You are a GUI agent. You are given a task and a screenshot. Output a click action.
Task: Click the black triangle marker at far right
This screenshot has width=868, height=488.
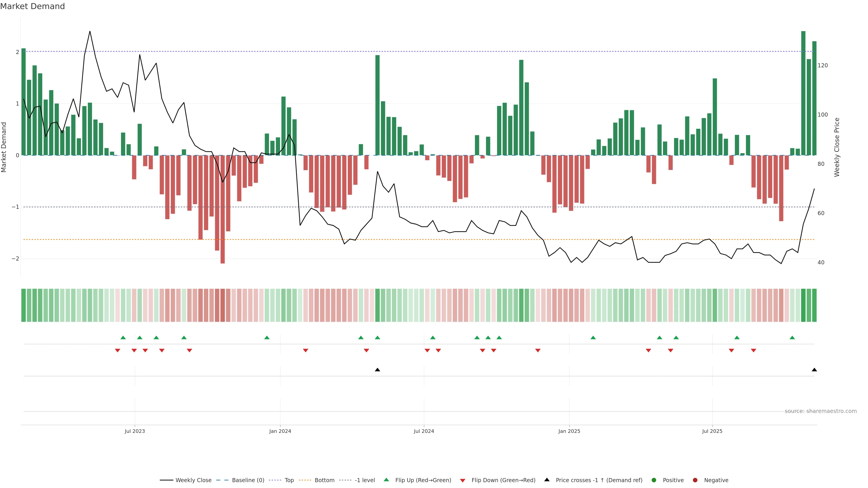point(814,370)
